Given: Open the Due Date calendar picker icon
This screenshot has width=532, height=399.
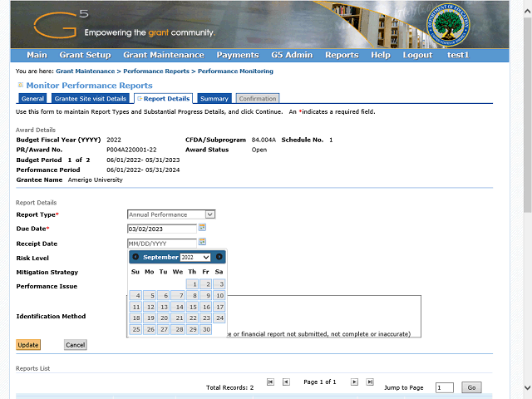Looking at the screenshot, I should [x=202, y=227].
